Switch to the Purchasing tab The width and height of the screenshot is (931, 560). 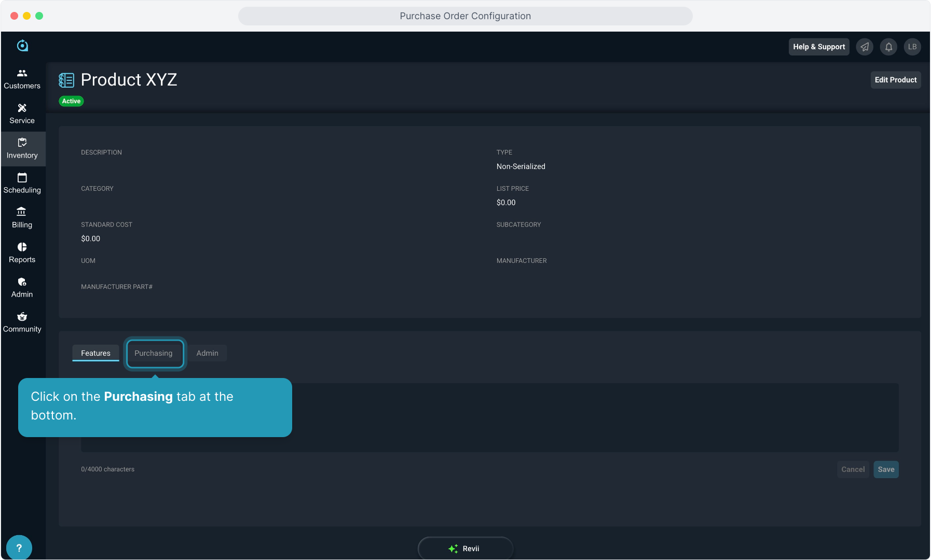pyautogui.click(x=154, y=353)
